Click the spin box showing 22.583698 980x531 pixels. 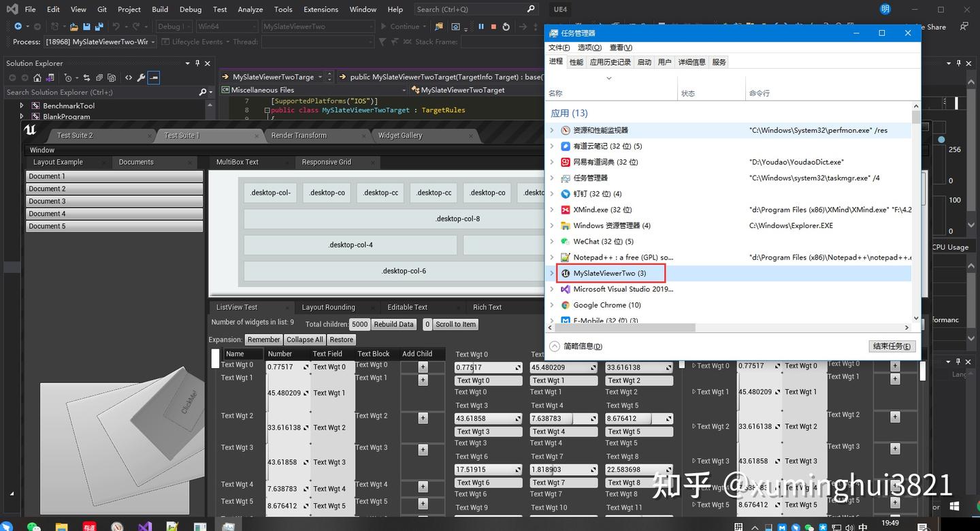click(x=638, y=470)
